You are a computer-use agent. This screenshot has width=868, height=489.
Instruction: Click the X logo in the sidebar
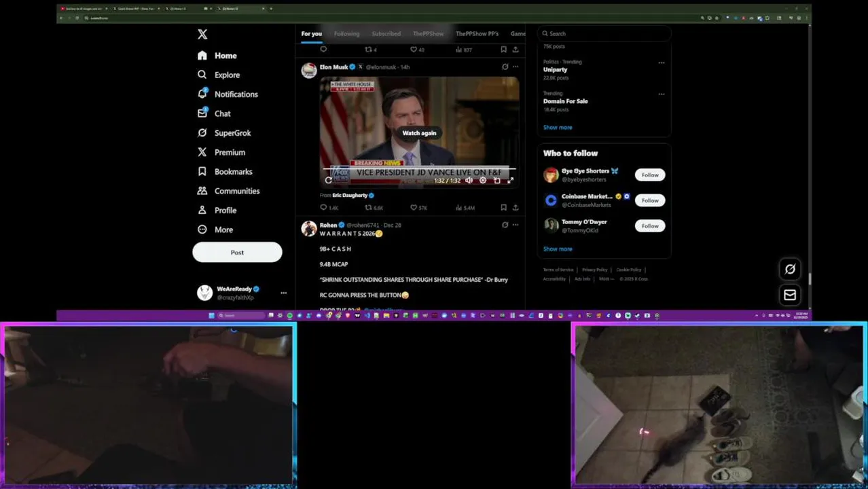pyautogui.click(x=202, y=34)
